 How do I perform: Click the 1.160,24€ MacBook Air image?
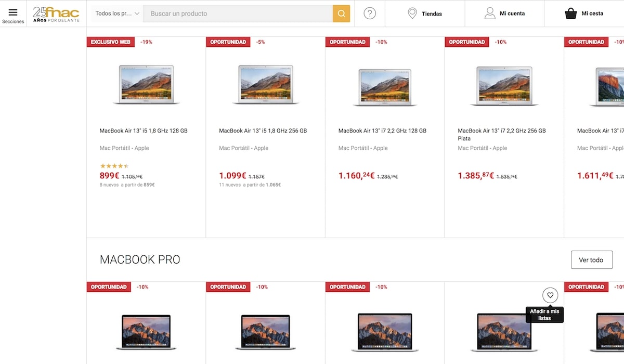385,86
